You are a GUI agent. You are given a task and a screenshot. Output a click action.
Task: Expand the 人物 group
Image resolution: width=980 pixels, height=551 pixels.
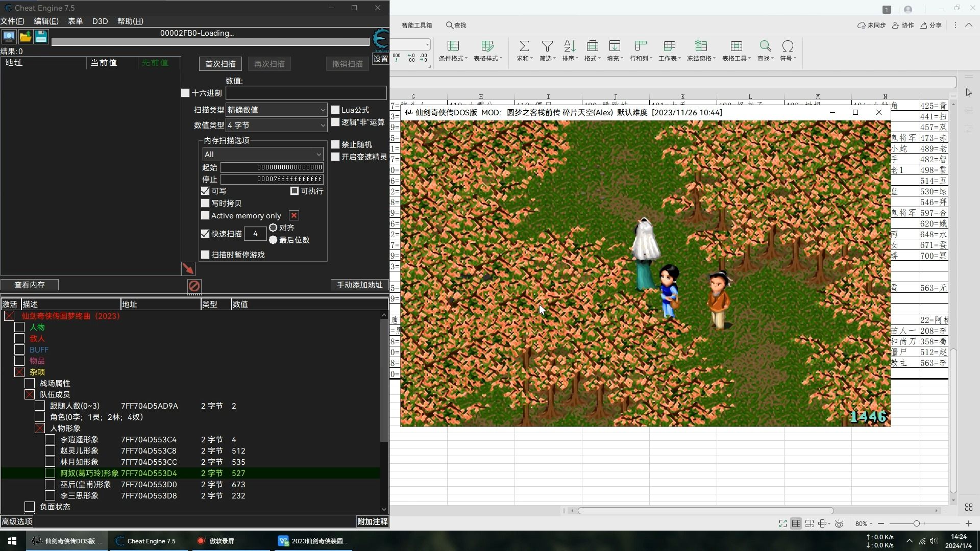coord(19,327)
